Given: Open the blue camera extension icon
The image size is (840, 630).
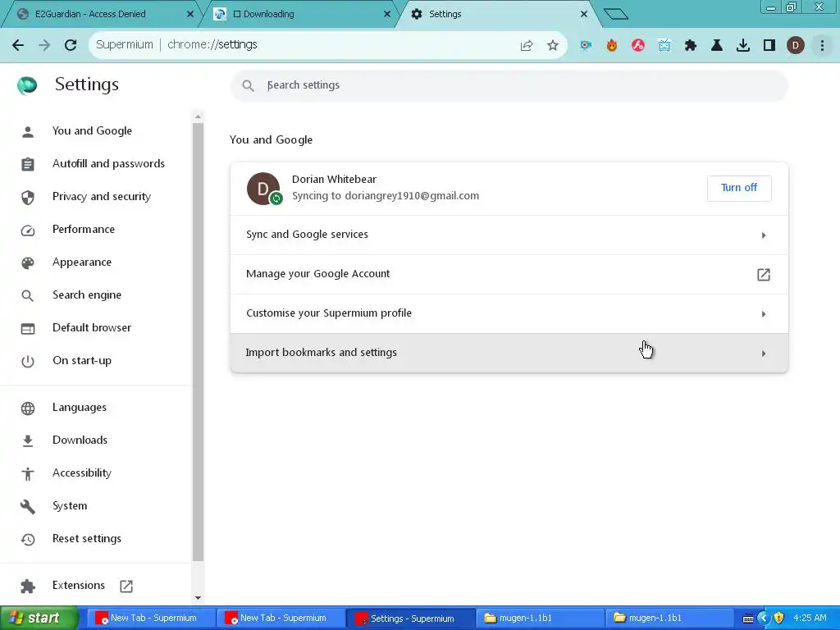Looking at the screenshot, I should click(586, 46).
